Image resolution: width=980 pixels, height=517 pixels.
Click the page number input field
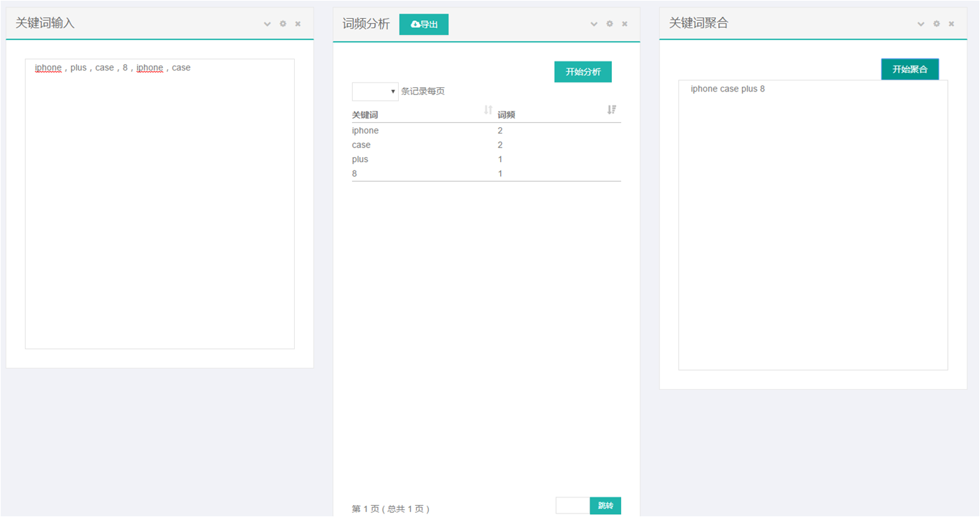pyautogui.click(x=573, y=506)
